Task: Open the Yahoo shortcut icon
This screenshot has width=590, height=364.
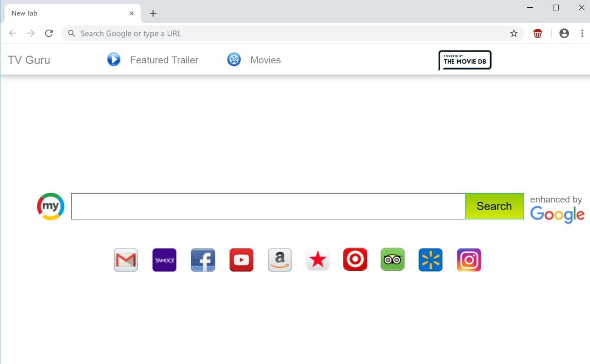Action: pyautogui.click(x=164, y=259)
